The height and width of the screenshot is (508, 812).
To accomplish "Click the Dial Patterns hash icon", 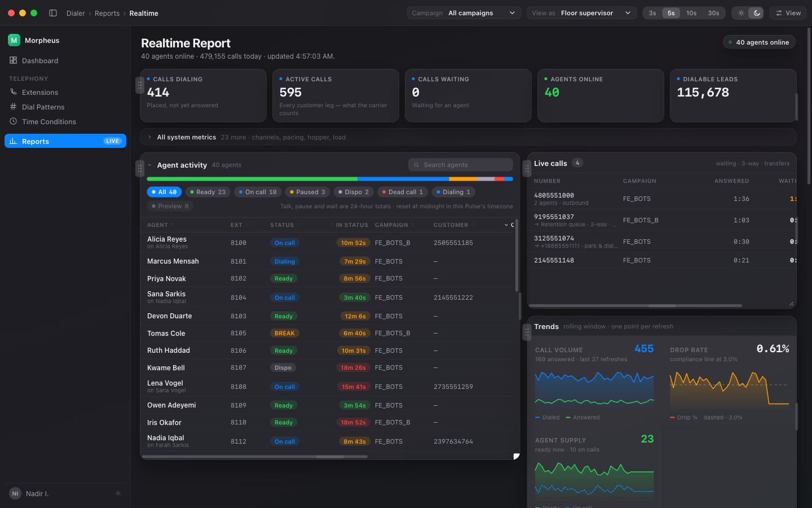I will 13,107.
